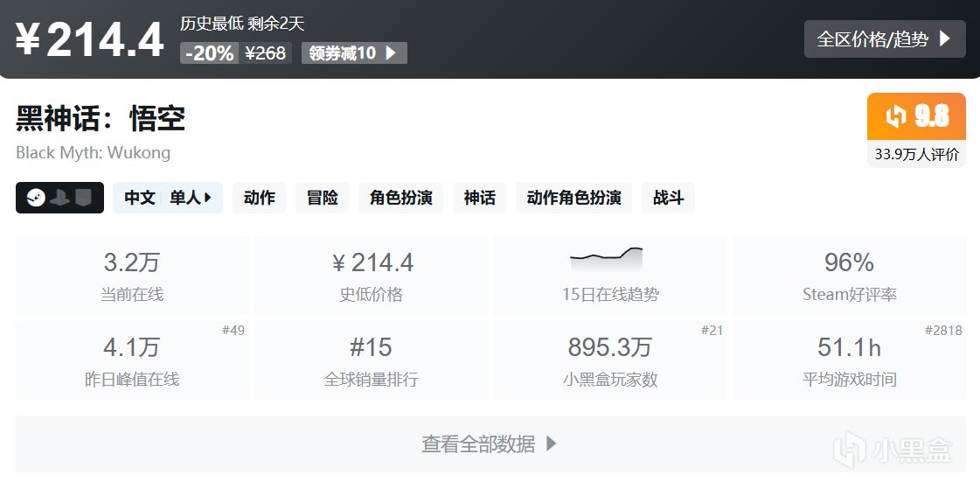Open the 神话 genre tag
Viewport: 980px width, 482px height.
pos(479,199)
